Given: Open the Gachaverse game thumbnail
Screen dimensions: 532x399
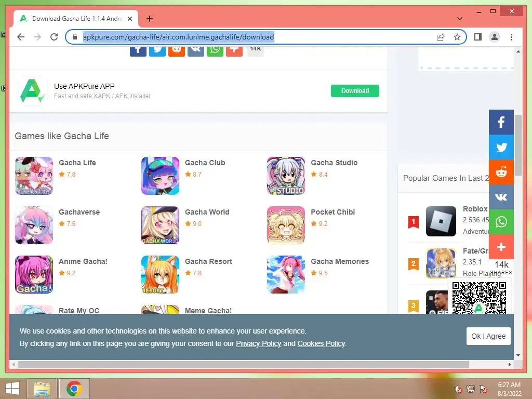Looking at the screenshot, I should point(34,225).
